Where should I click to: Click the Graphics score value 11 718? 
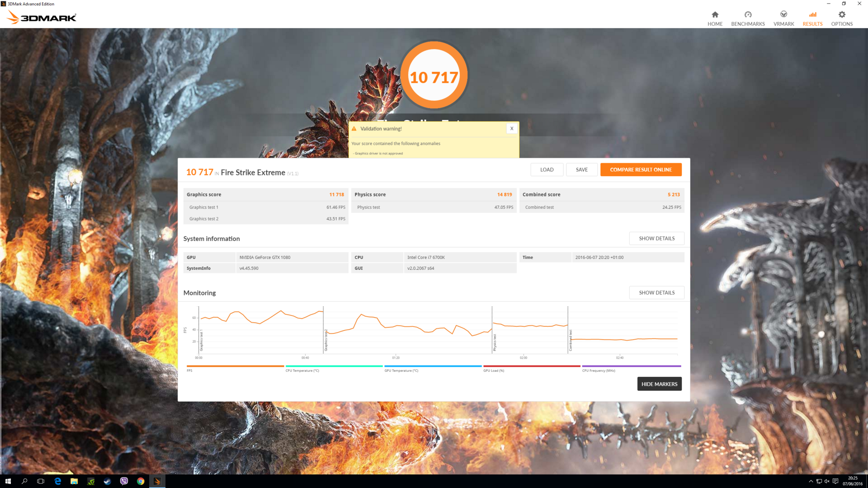(336, 194)
